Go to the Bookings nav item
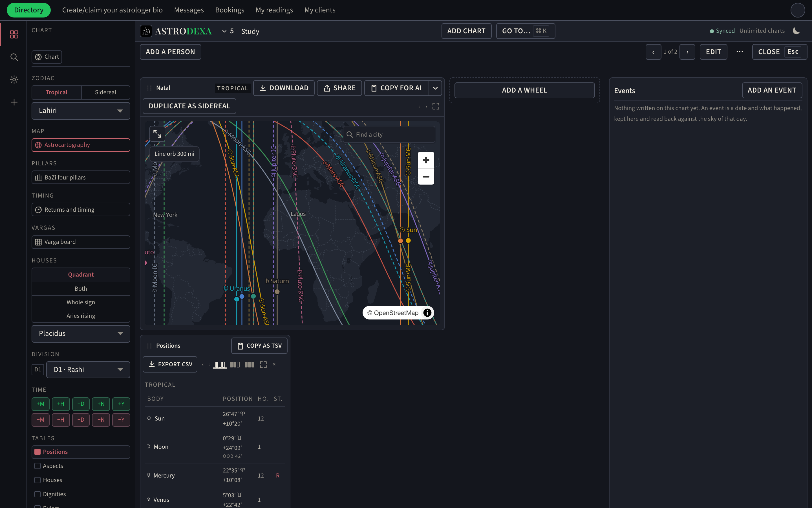Viewport: 812px width, 508px height. coord(230,10)
